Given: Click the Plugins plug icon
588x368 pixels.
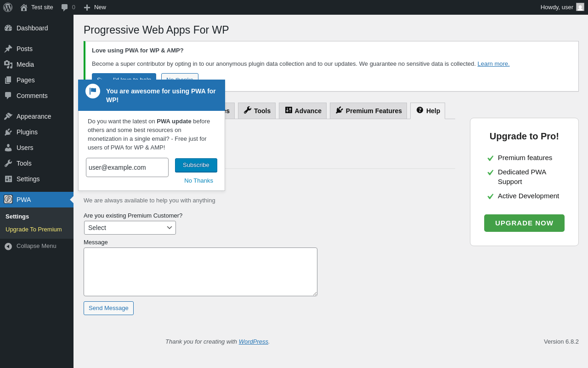Looking at the screenshot, I should pos(8,132).
